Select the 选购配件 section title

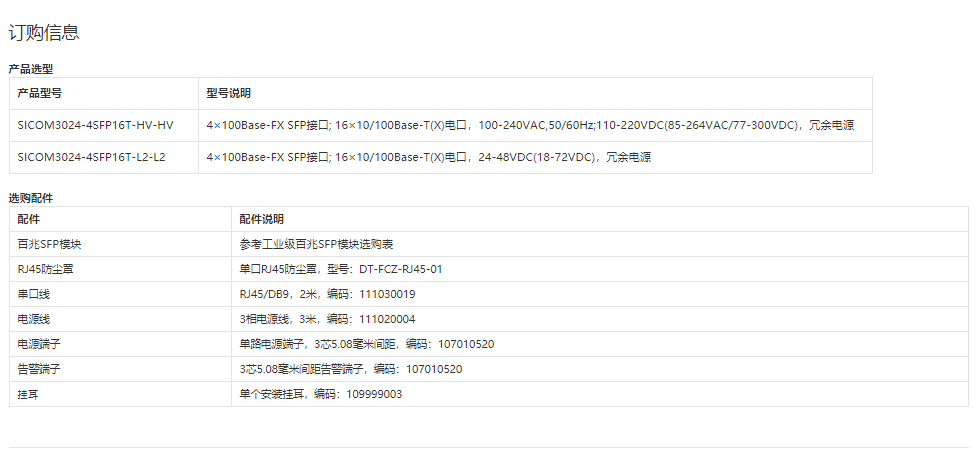(31, 198)
